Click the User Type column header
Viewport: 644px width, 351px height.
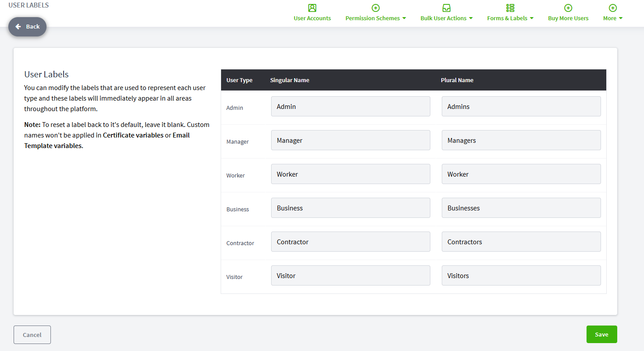point(240,80)
